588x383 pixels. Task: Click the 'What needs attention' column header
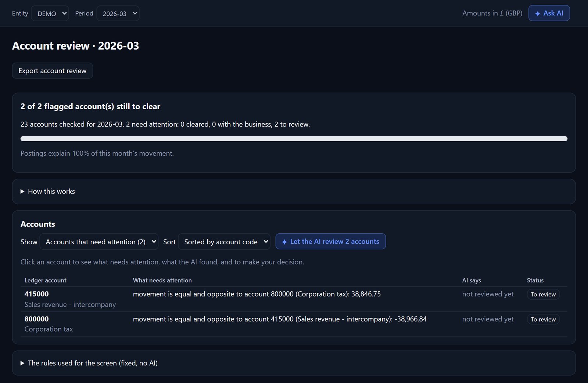(x=162, y=280)
